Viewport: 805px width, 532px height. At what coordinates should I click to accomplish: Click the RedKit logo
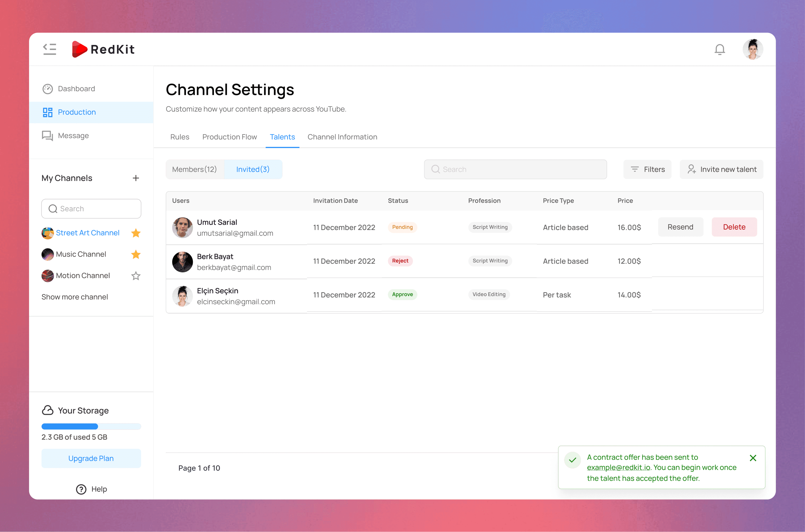coord(104,49)
